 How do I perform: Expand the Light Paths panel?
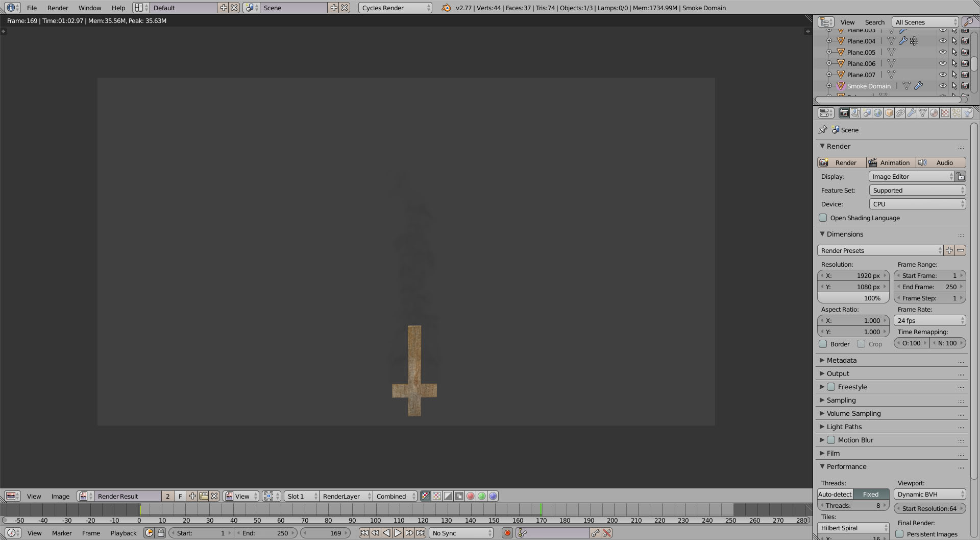(x=844, y=427)
